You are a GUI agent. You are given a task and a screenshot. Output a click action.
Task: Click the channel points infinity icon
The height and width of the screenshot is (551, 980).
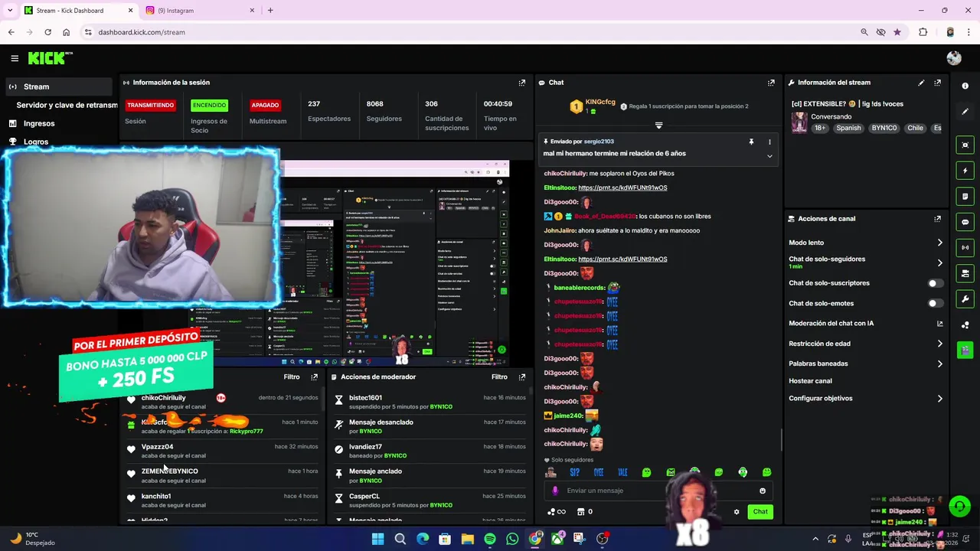click(x=557, y=512)
